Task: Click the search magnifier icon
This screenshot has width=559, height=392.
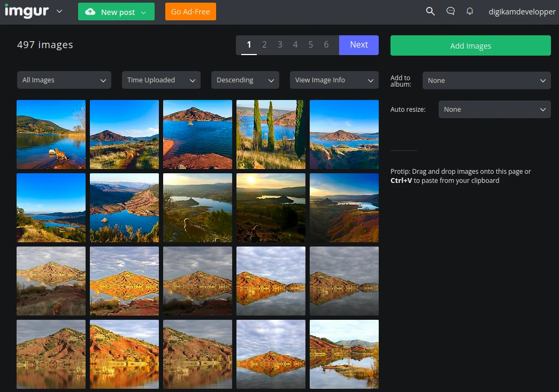Action: pos(430,11)
